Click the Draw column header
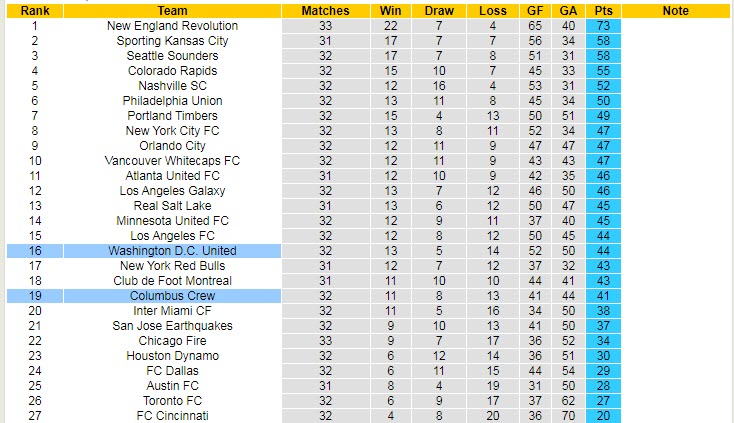 click(439, 11)
